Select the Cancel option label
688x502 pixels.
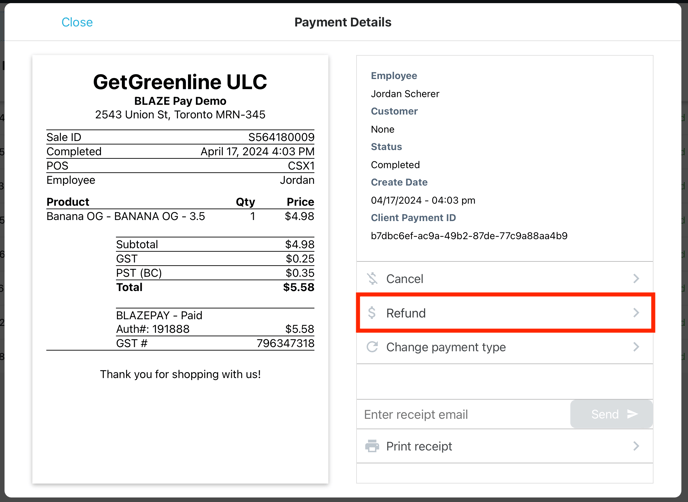[x=405, y=279]
